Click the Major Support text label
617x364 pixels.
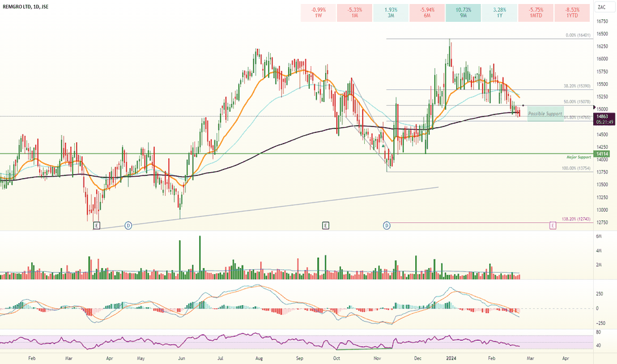pos(579,157)
